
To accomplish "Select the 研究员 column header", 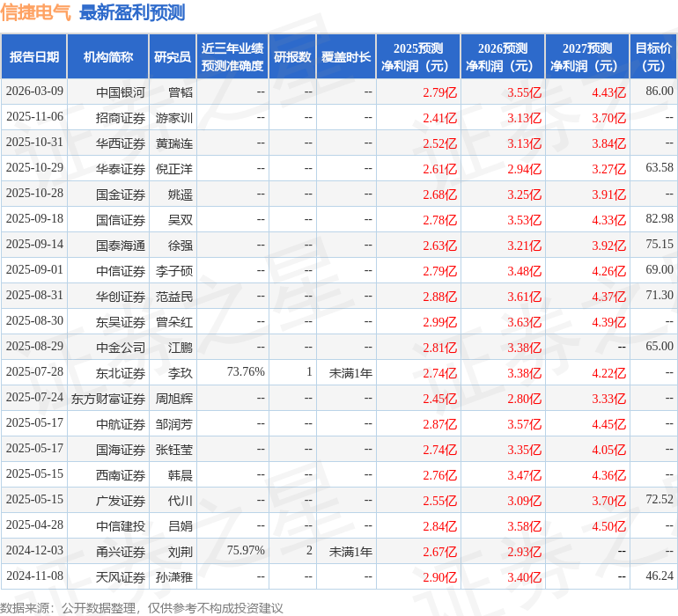I will tap(173, 56).
